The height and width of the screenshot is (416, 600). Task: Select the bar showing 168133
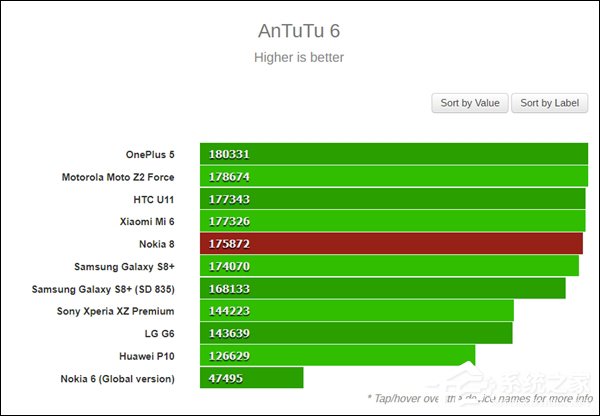(x=383, y=288)
